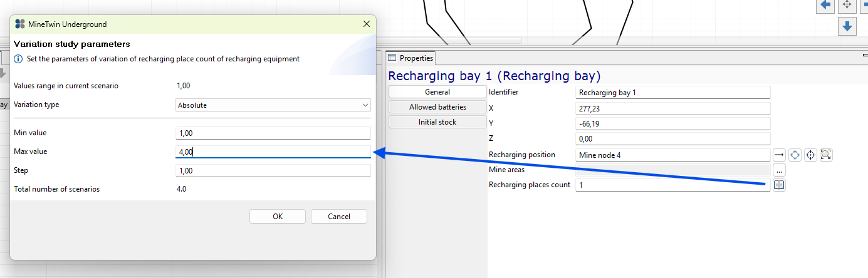868x278 pixels.
Task: Click the Min value input field
Action: point(273,133)
